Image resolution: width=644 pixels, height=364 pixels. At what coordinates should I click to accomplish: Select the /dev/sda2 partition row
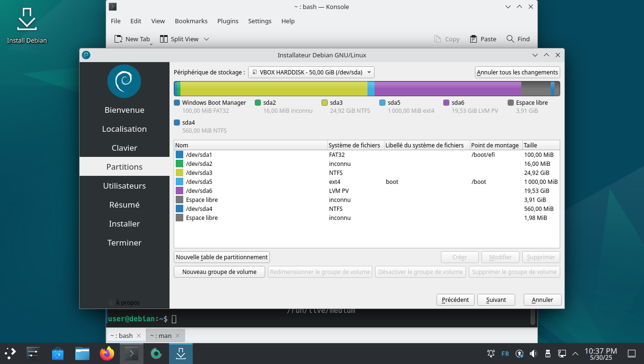pos(367,164)
